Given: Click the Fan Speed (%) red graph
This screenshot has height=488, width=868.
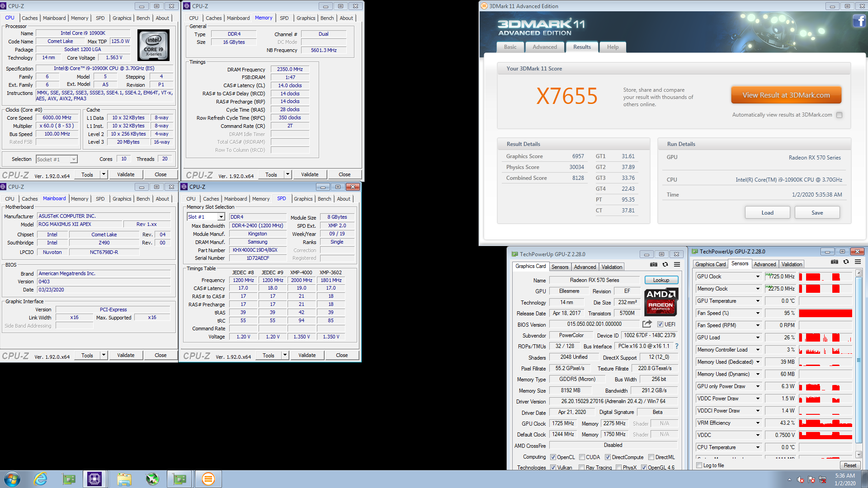Looking at the screenshot, I should tap(826, 313).
